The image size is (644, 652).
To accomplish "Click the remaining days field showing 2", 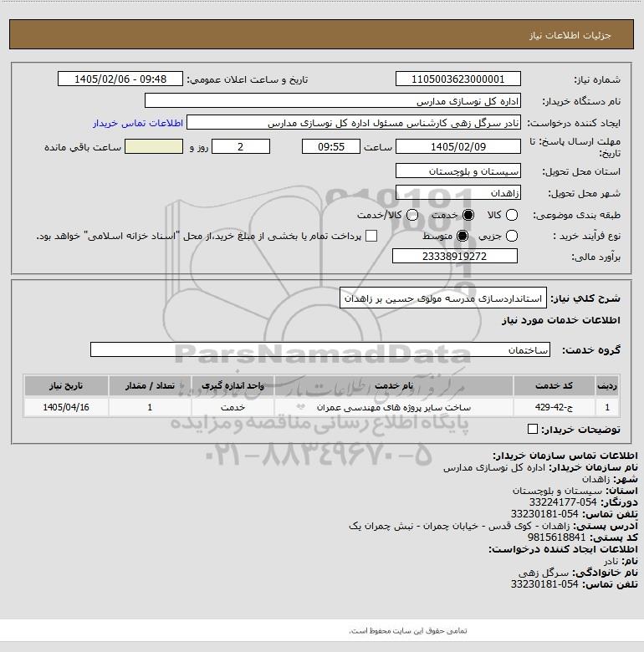I will click(241, 146).
